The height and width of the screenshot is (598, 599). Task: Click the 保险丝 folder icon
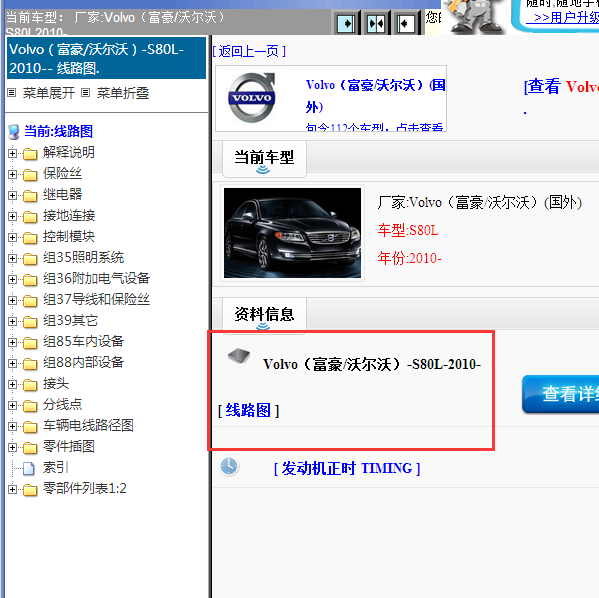30,175
